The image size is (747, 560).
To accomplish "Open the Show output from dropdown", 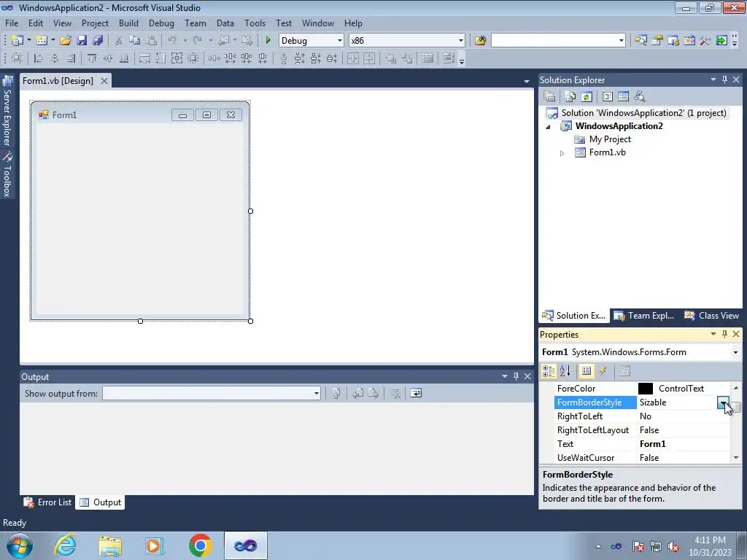I will point(317,393).
